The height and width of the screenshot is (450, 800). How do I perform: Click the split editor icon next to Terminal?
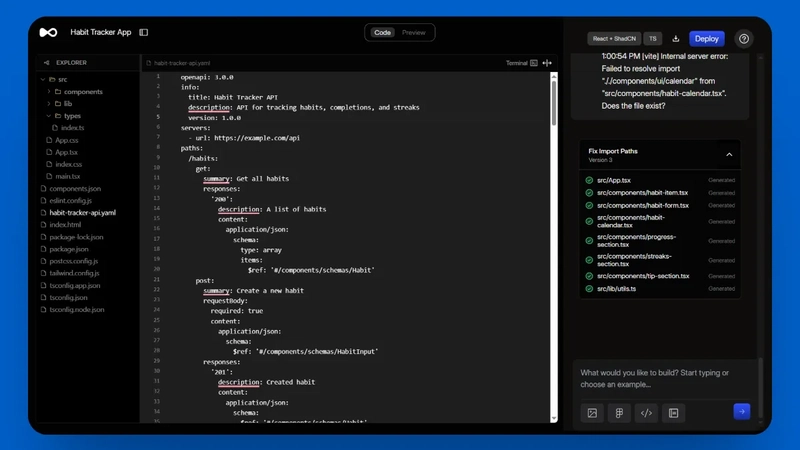point(547,63)
